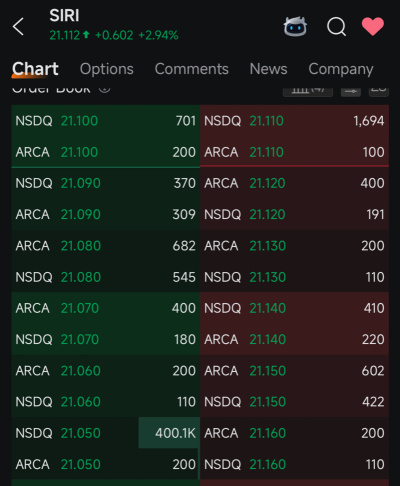Click the 21.112 price change line
This screenshot has height=486, width=400.
[x=114, y=35]
